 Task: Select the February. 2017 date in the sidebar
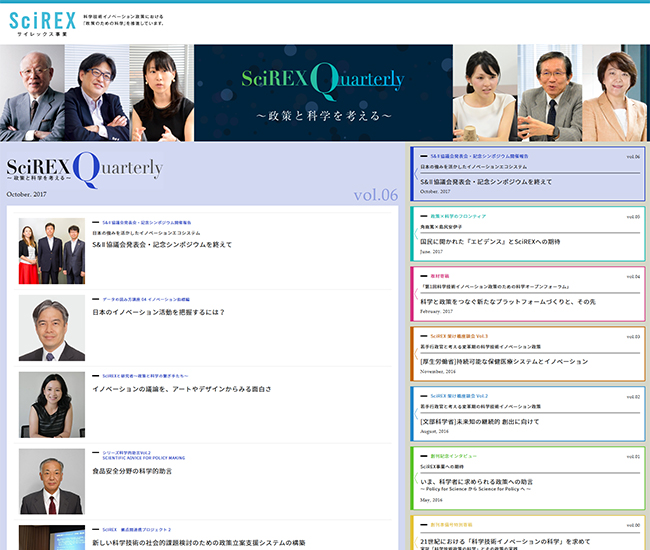(x=436, y=311)
